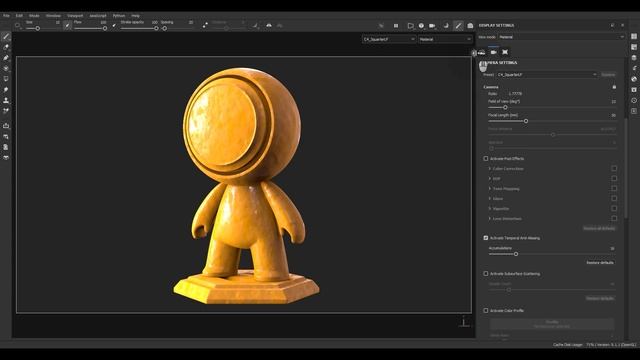Click the camera lock icon
640x360 pixels.
tap(614, 87)
